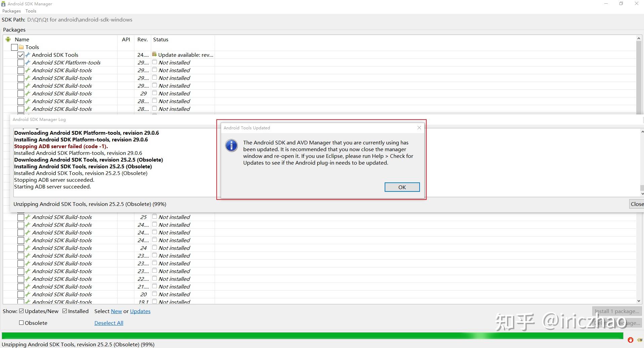This screenshot has height=348, width=644.
Task: Click wrench icon of Build-tools Rev. 21… row
Action: [x=28, y=287]
